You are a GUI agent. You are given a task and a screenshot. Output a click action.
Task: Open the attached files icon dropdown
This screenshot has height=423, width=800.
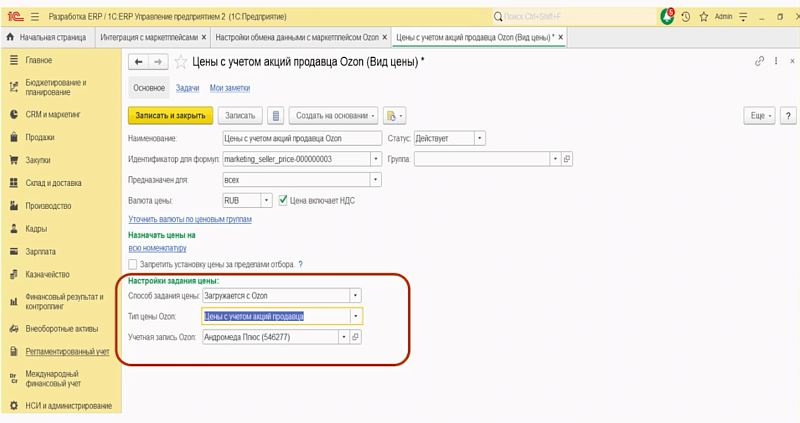394,116
